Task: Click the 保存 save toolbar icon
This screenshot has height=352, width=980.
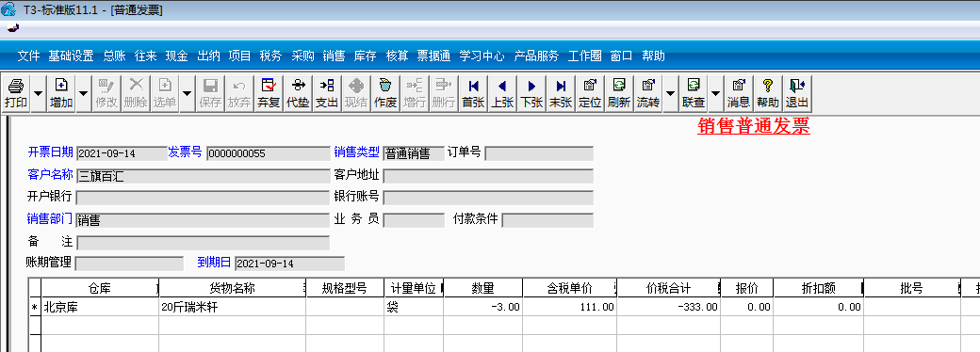Action: (x=211, y=93)
